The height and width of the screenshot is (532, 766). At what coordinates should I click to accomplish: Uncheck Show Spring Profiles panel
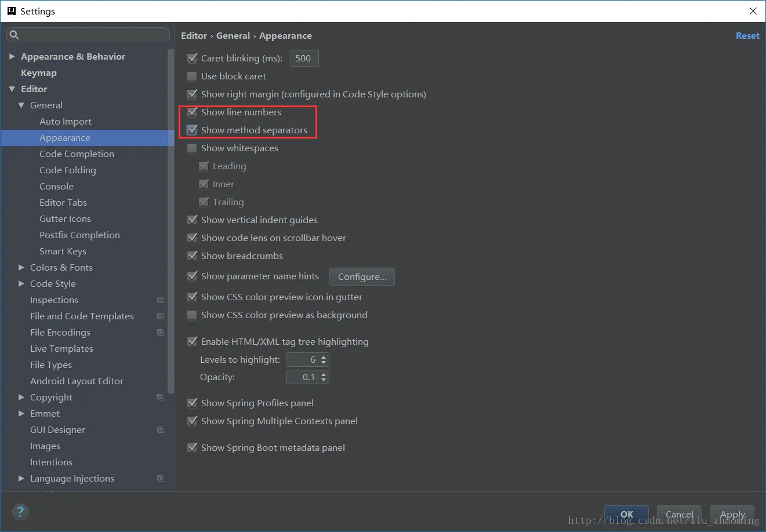point(193,403)
